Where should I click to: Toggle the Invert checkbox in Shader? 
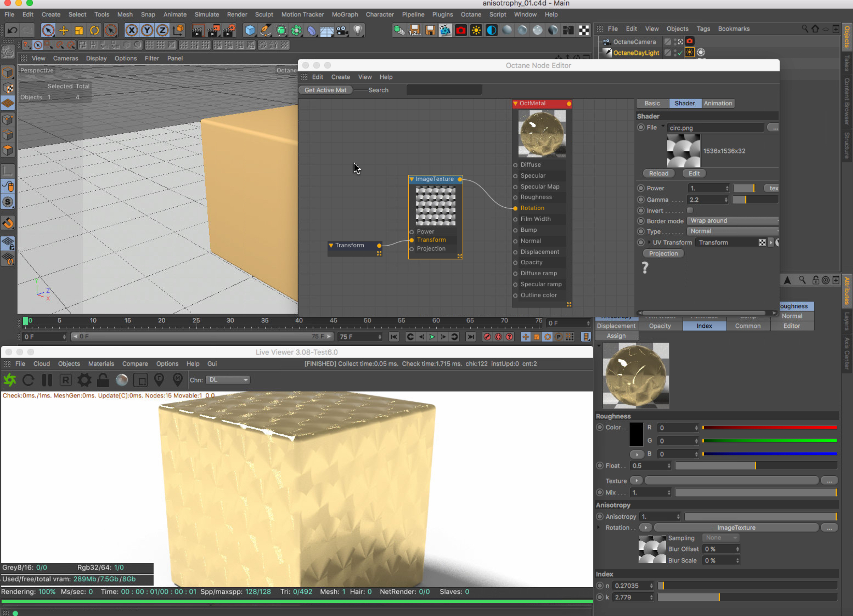pos(690,210)
